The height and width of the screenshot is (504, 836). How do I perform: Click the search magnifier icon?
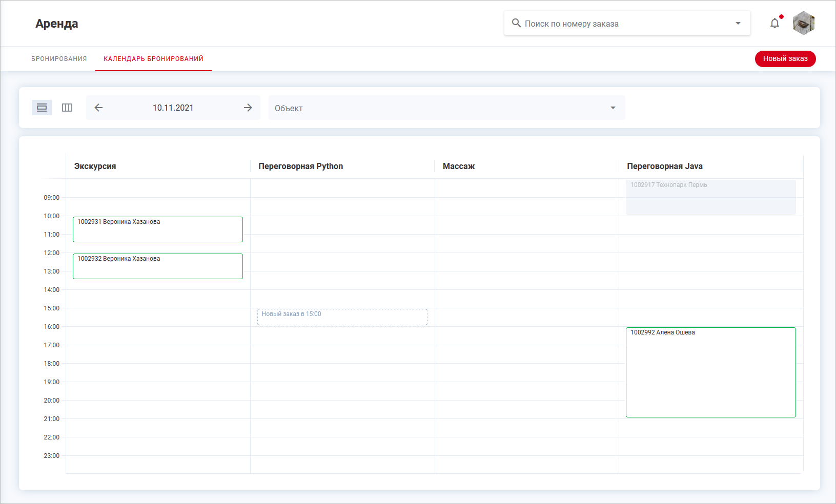(516, 24)
